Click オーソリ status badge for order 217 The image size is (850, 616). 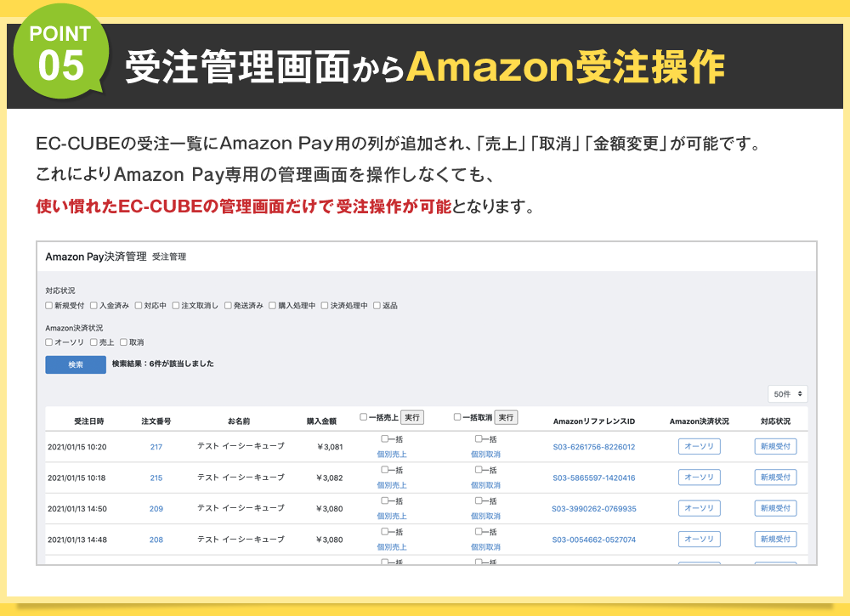(x=700, y=446)
